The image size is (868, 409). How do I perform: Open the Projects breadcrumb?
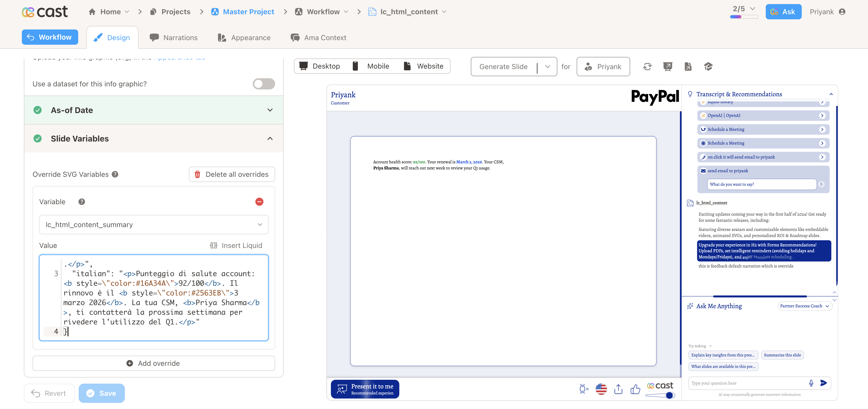click(170, 12)
